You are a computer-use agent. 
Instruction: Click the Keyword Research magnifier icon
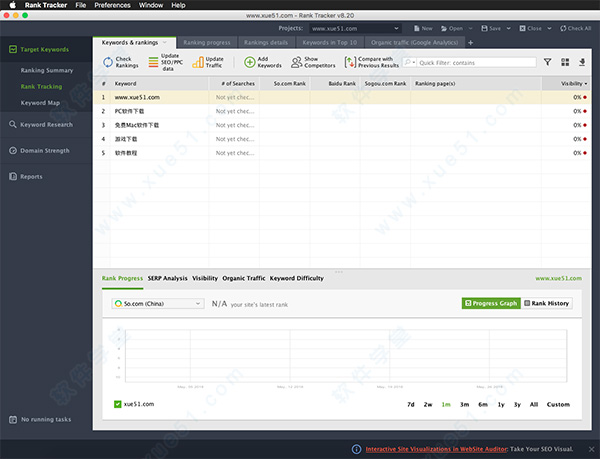click(x=13, y=124)
